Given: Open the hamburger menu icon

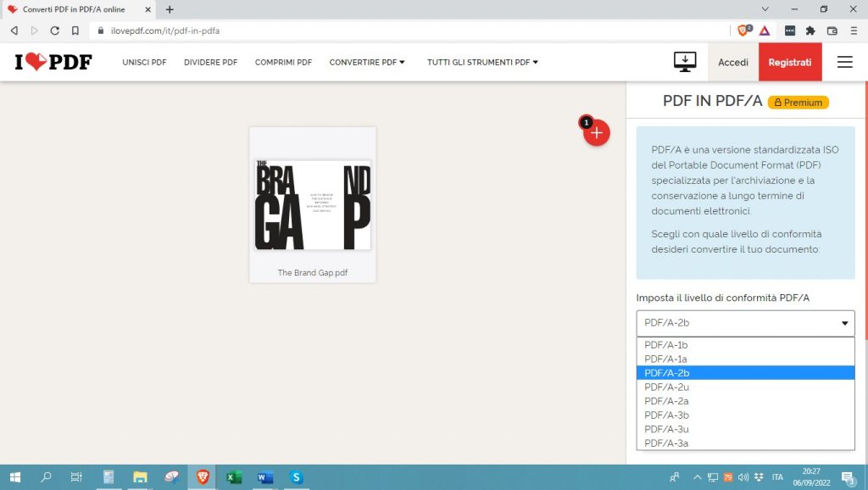Looking at the screenshot, I should (x=844, y=62).
